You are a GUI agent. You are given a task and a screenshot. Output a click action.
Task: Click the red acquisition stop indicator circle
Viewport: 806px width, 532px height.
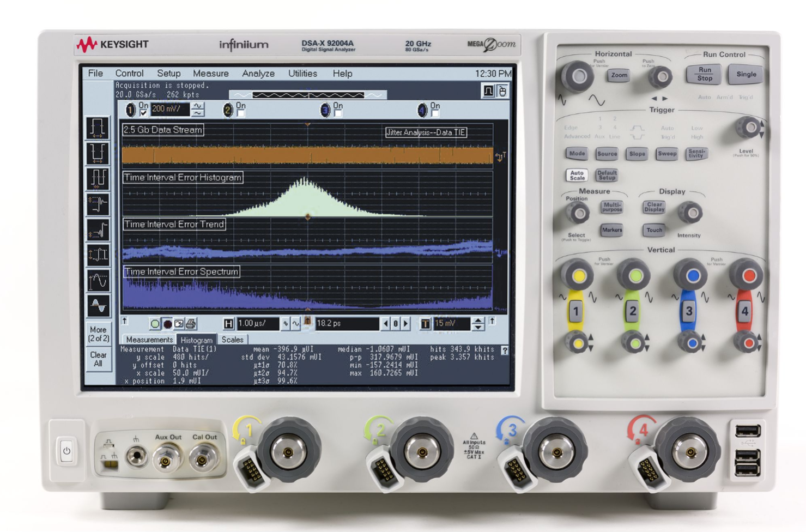pyautogui.click(x=167, y=324)
